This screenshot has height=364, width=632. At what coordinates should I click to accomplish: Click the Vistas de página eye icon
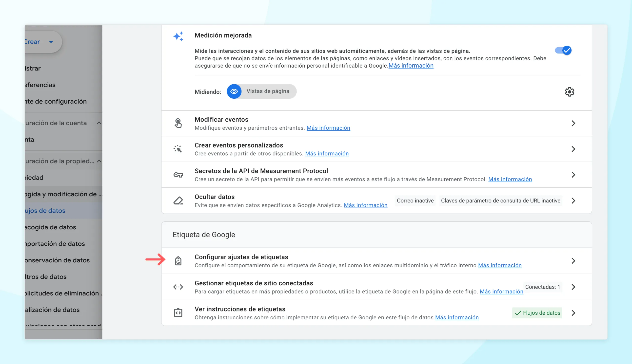[x=234, y=91]
